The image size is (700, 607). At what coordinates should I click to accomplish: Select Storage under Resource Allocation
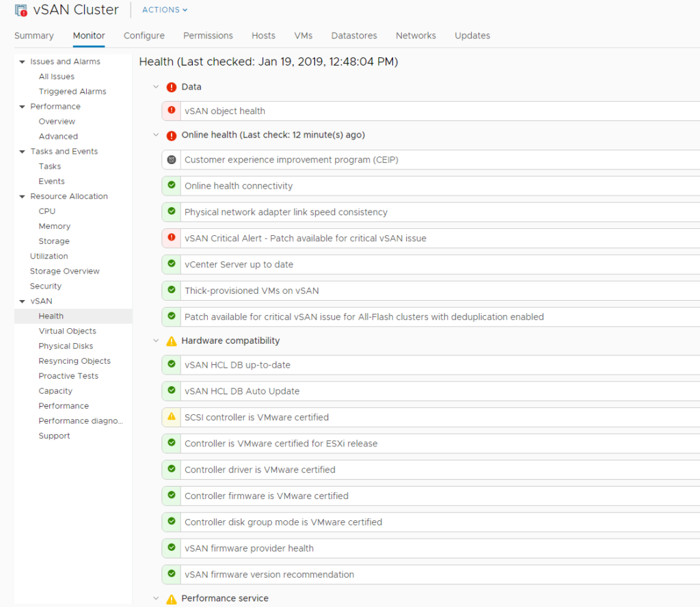pos(54,241)
